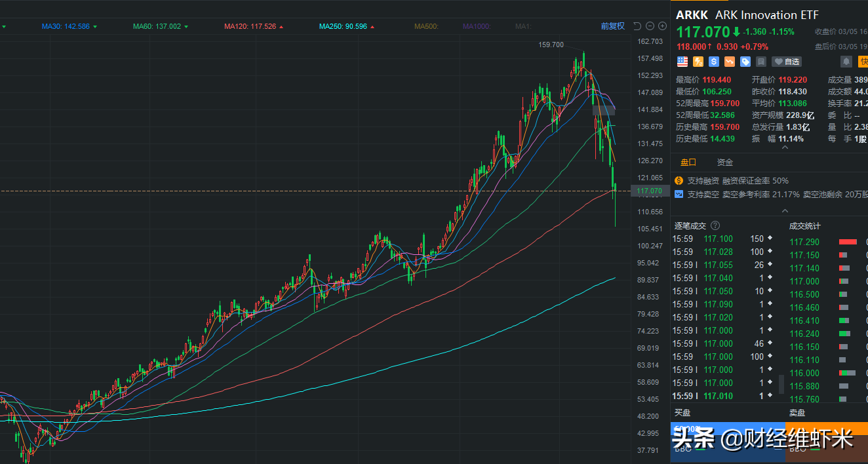Open the price alert bell icon
This screenshot has height=464, width=868.
point(846,62)
